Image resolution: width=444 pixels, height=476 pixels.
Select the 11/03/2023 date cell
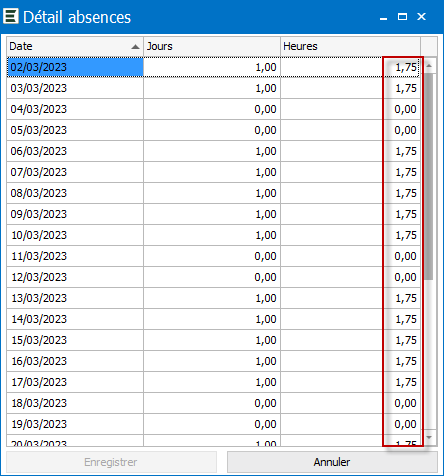click(x=75, y=256)
